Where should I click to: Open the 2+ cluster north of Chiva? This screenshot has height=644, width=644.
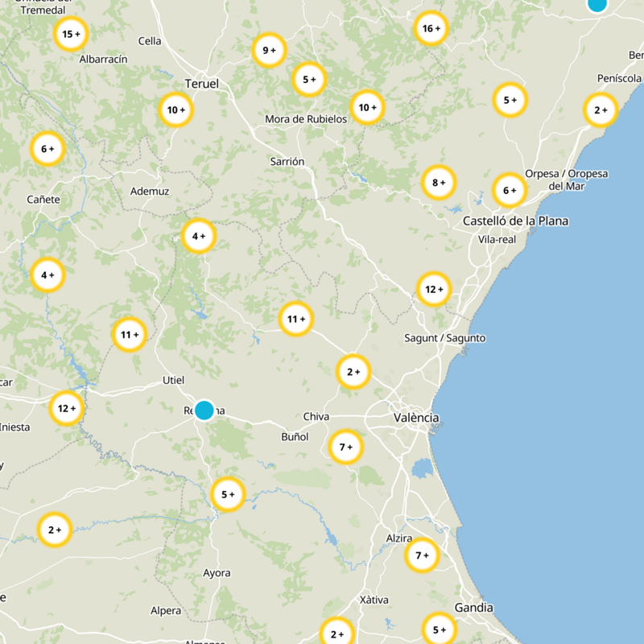[353, 372]
